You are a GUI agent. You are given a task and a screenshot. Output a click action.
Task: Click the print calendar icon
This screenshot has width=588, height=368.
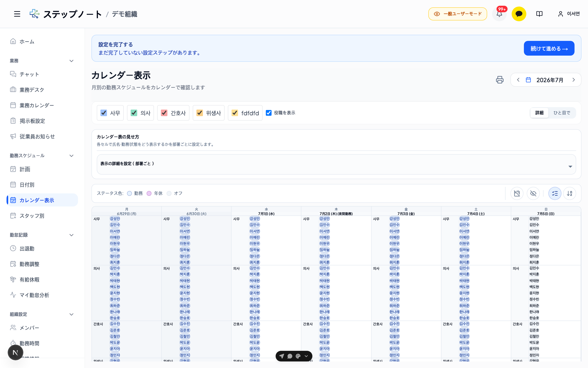(500, 80)
